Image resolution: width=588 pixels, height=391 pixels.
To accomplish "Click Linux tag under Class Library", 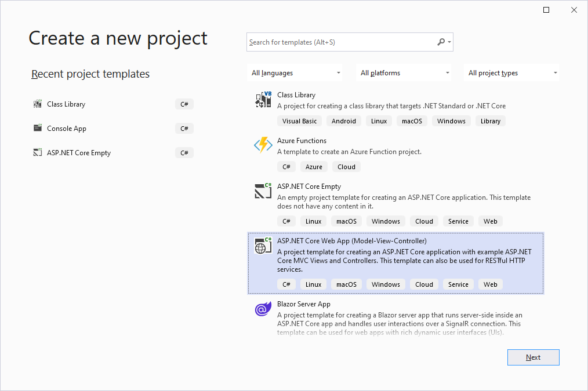I will 379,121.
